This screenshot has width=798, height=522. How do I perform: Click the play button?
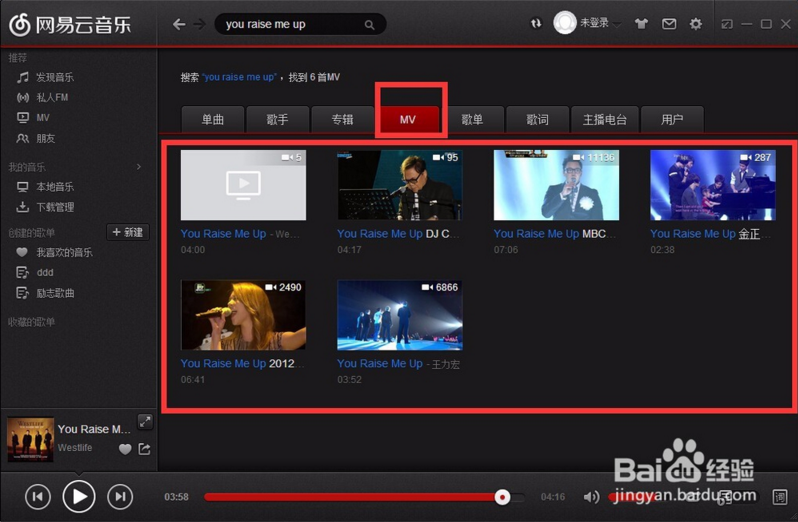79,497
